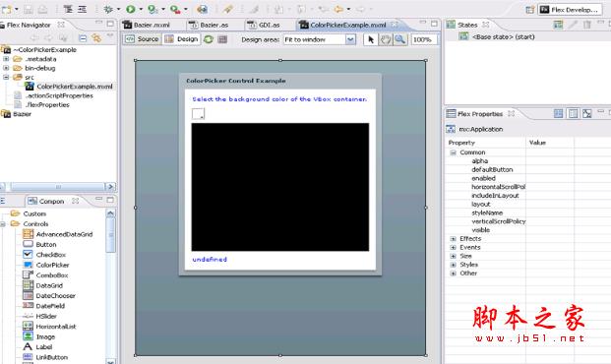Click the ColorPicker swatch in the design canvas
The height and width of the screenshot is (364, 611).
tap(198, 113)
